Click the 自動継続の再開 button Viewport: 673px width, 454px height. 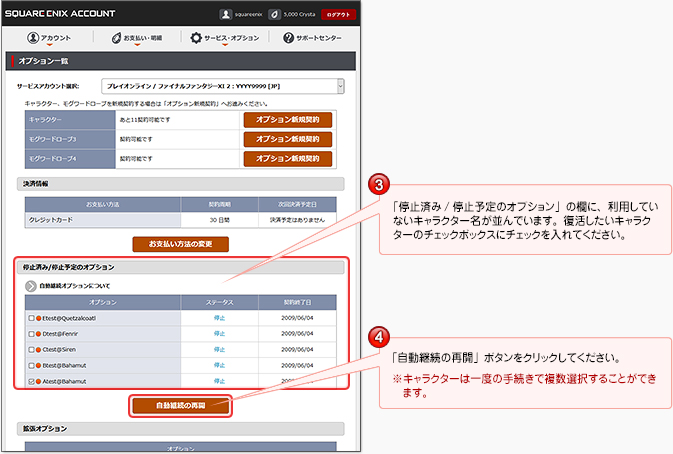tap(180, 406)
